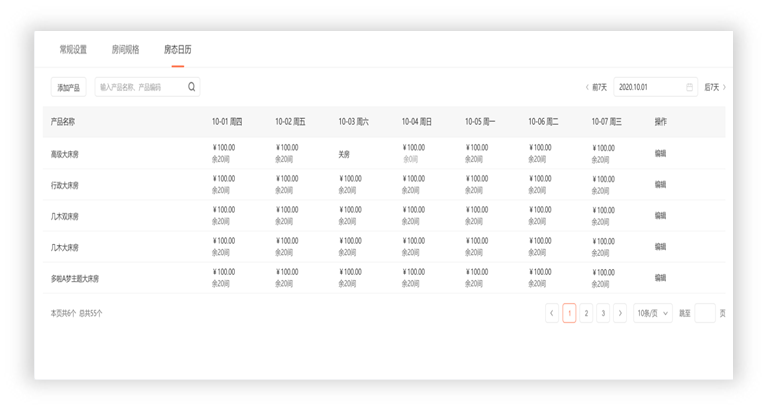This screenshot has height=411, width=767.
Task: Expand the 10条/页 page size dropdown
Action: tap(653, 313)
